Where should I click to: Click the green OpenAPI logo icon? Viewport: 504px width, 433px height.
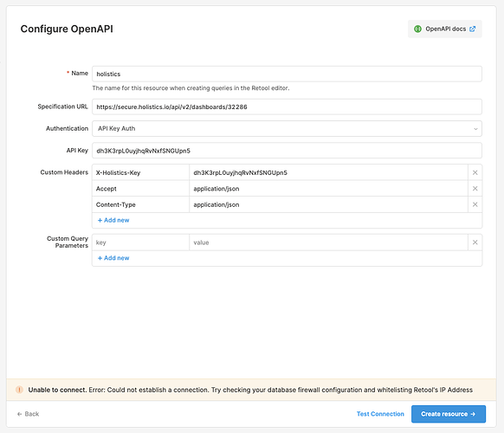pos(417,29)
